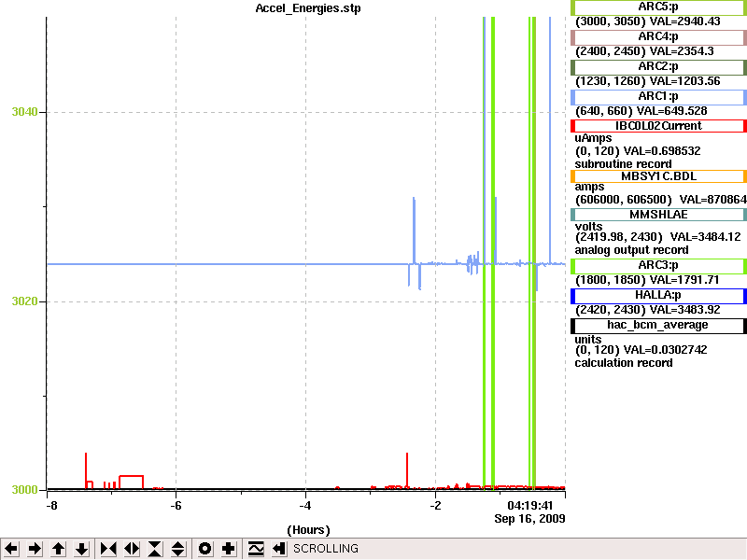Click the SCROLLING status label
747x560 pixels.
click(326, 549)
